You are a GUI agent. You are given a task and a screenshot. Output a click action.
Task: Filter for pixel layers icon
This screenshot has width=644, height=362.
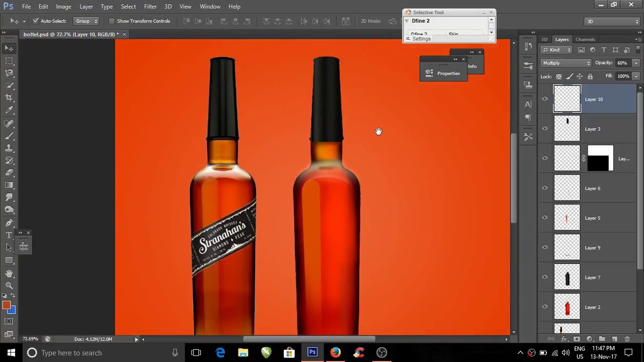tap(582, 50)
